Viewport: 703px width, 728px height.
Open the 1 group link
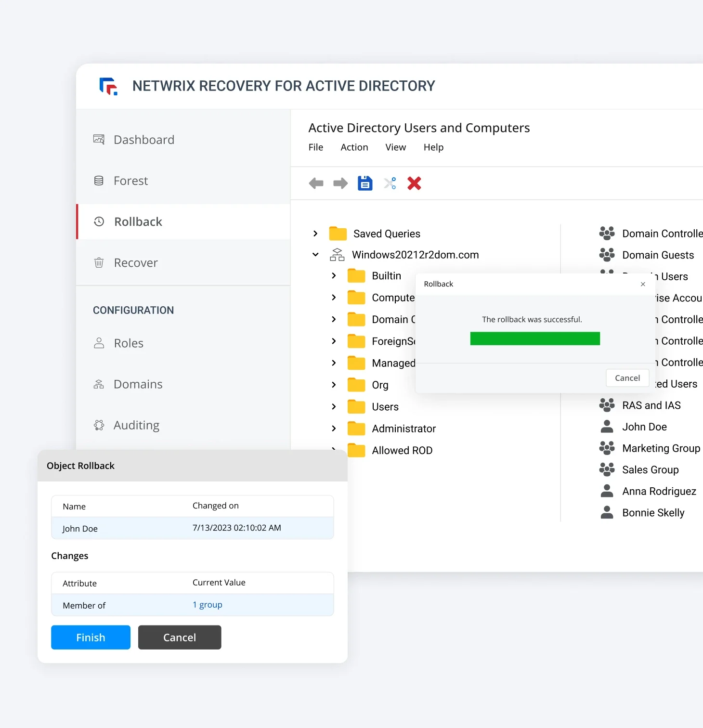coord(208,605)
